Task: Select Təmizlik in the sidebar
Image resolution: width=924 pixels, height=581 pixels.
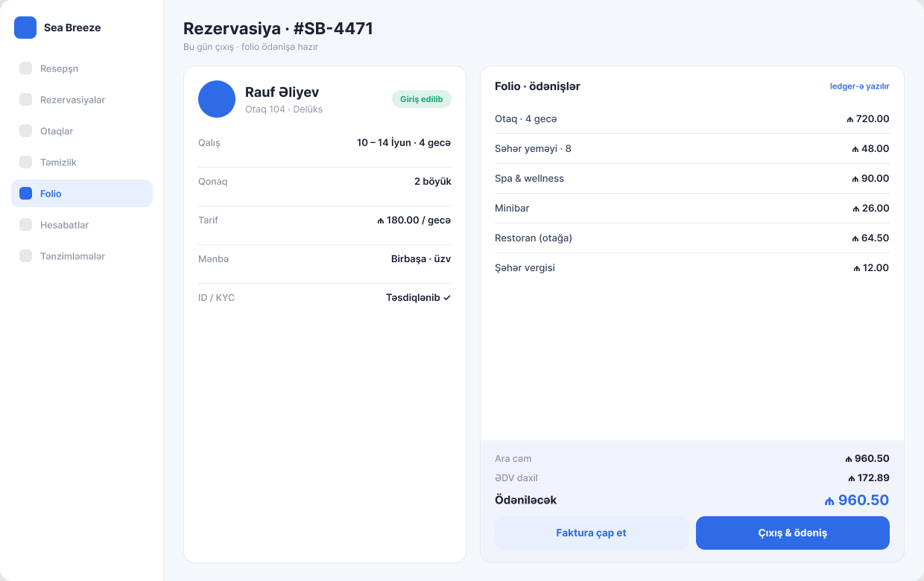Action: click(82, 162)
